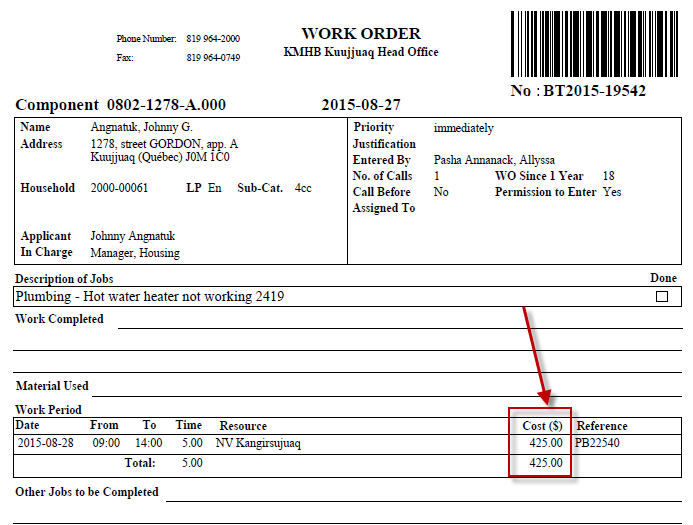Select work order number BT2015-19542

[579, 91]
